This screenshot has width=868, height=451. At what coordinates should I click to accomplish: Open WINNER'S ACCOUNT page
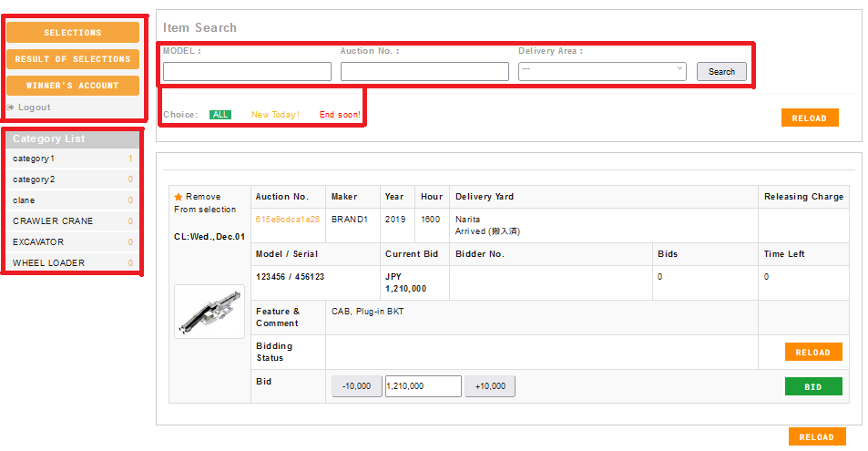(x=73, y=86)
